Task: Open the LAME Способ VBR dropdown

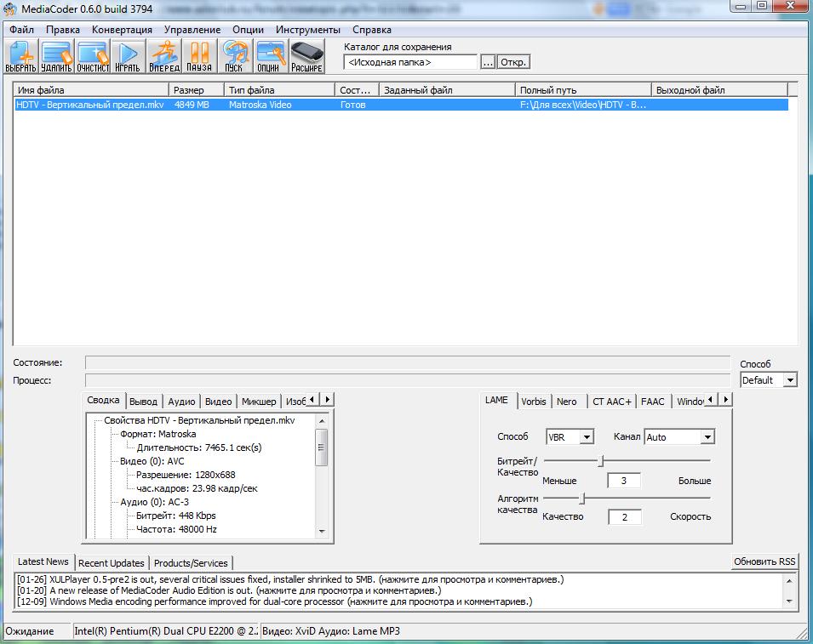Action: pyautogui.click(x=570, y=437)
